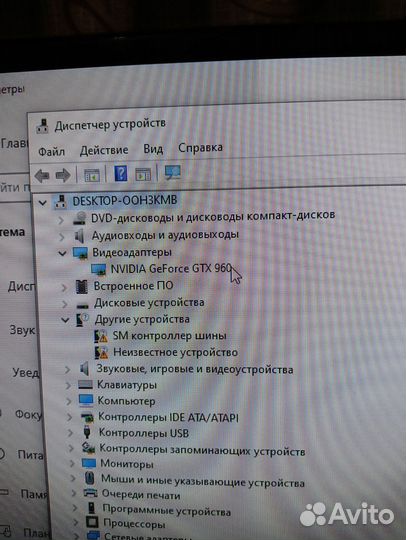Open the Справка menu

pyautogui.click(x=200, y=147)
